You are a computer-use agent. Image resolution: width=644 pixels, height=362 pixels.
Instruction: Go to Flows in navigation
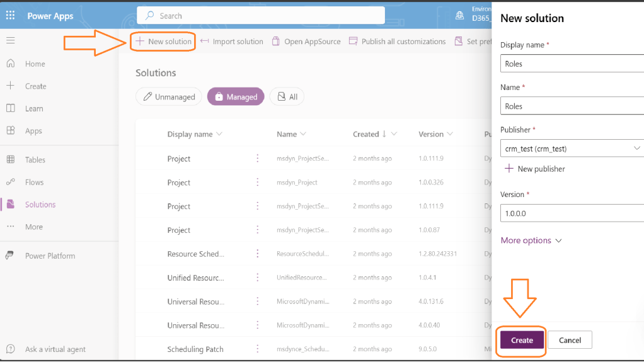[34, 182]
